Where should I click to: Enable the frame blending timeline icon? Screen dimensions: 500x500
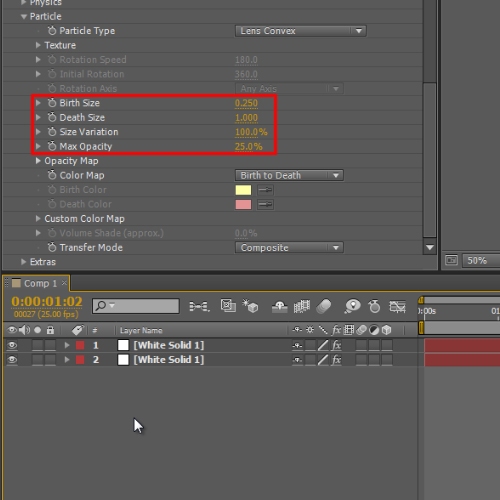coord(301,306)
